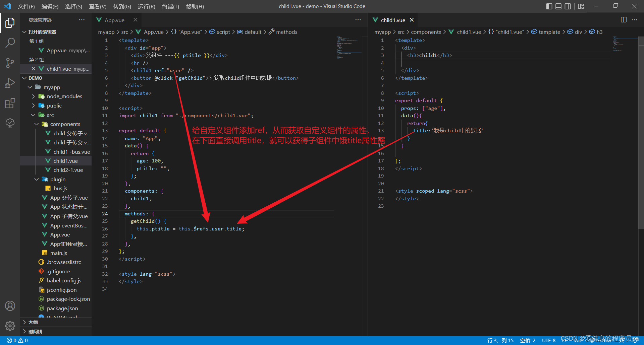Close child1.vue in the open editors list

34,69
